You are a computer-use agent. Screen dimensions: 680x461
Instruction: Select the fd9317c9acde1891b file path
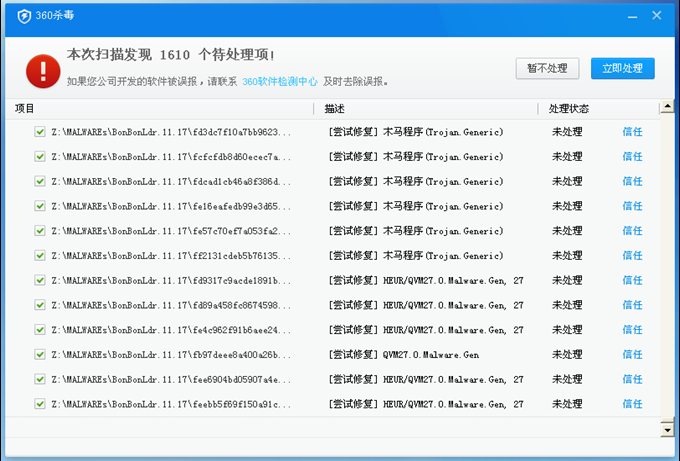[x=171, y=280]
